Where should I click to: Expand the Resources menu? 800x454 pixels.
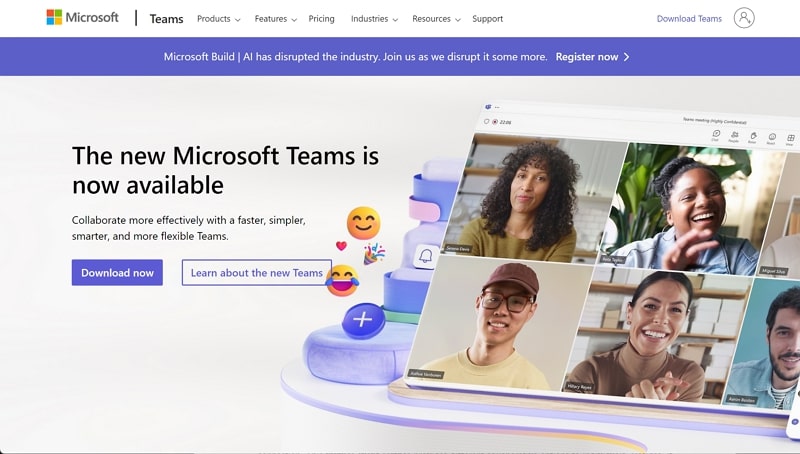click(436, 19)
